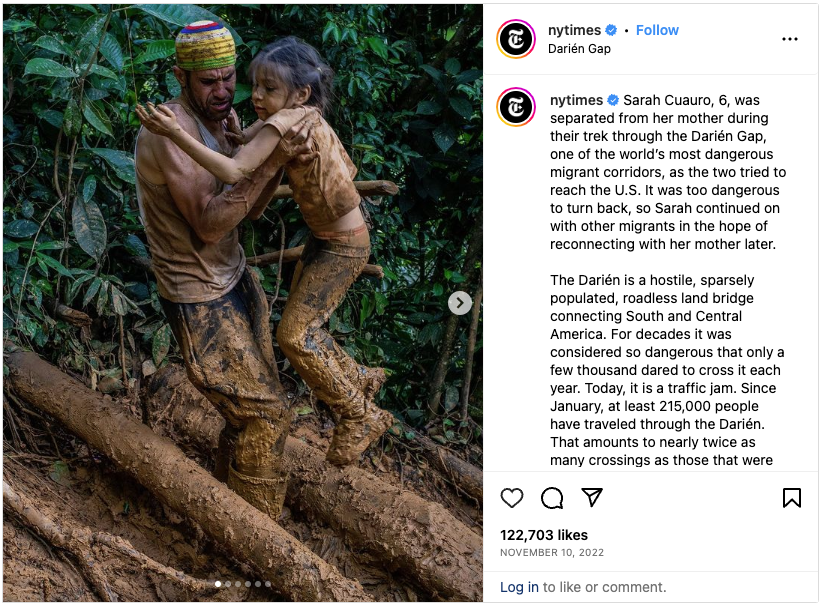Save the post with the bookmark icon
The height and width of the screenshot is (608, 823).
pos(791,498)
